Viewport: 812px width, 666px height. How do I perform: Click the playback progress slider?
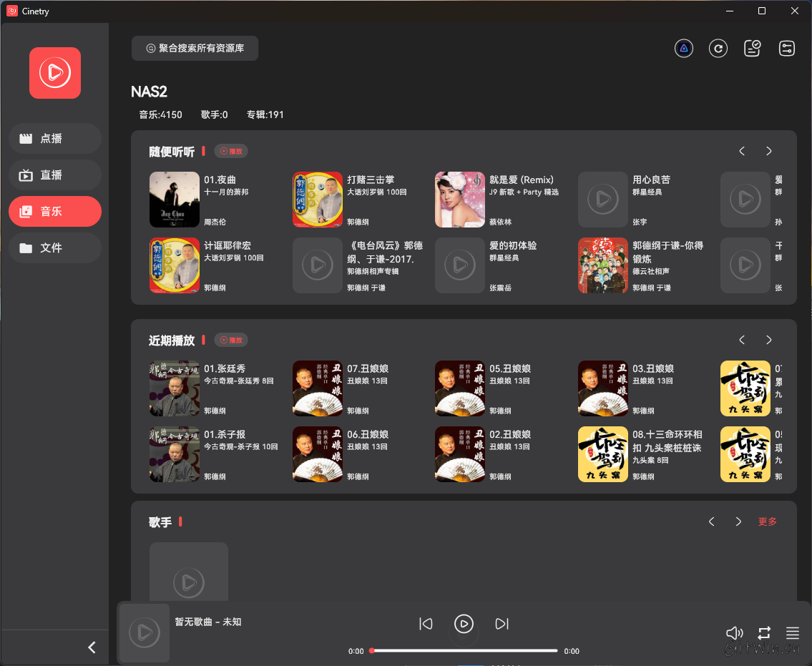(464, 651)
